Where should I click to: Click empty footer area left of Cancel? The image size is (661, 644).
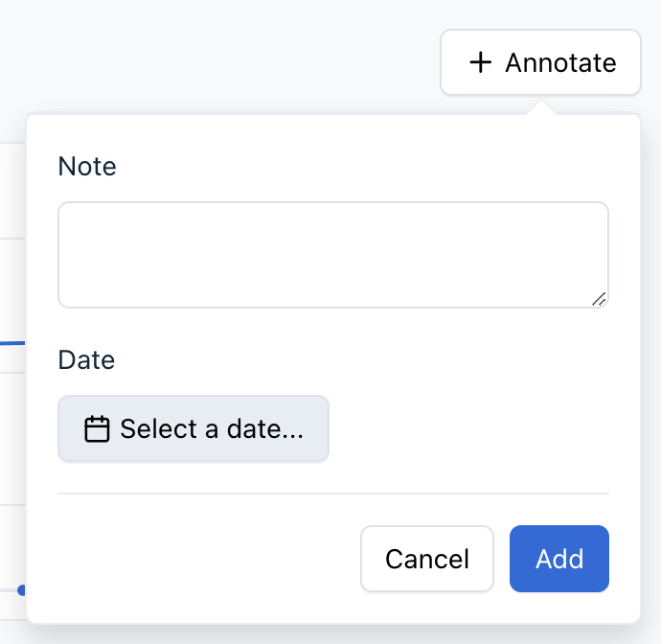coord(201,559)
